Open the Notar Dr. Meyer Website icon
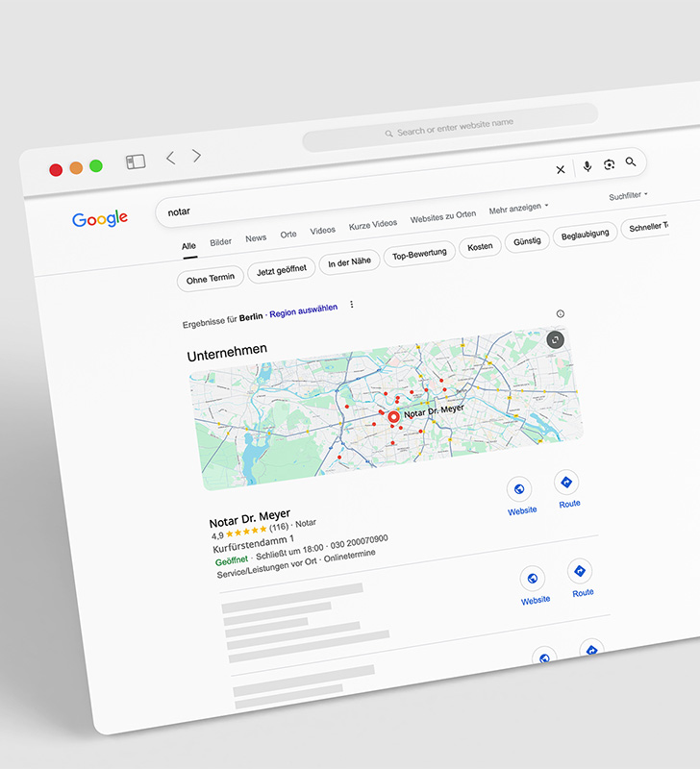This screenshot has height=769, width=700. 520,489
